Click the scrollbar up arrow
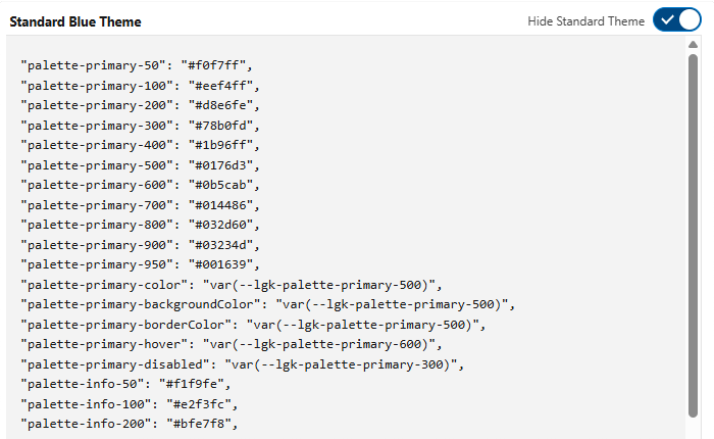This screenshot has height=439, width=714. (693, 45)
